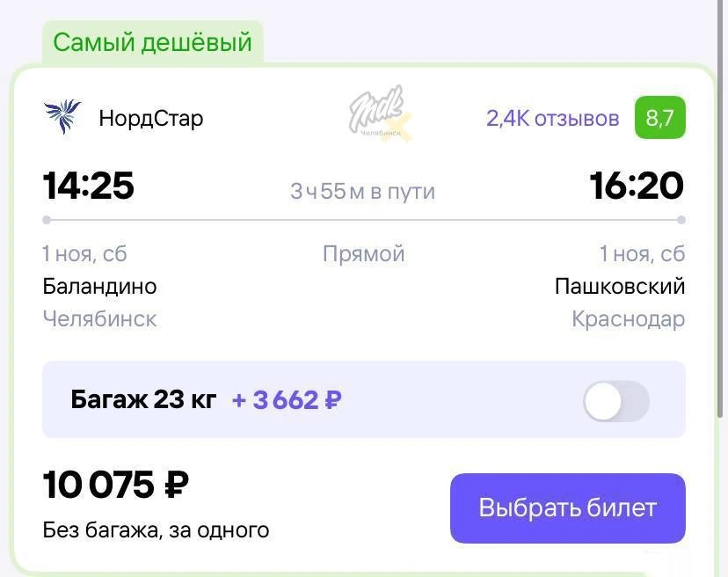This screenshot has width=728, height=577.
Task: Click the "Без багажа, за одного" note
Action: coord(156,530)
